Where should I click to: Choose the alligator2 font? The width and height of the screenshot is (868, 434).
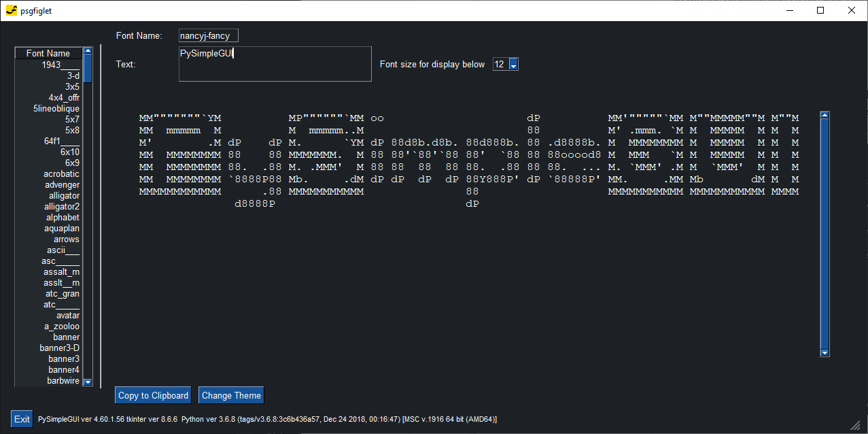click(62, 207)
